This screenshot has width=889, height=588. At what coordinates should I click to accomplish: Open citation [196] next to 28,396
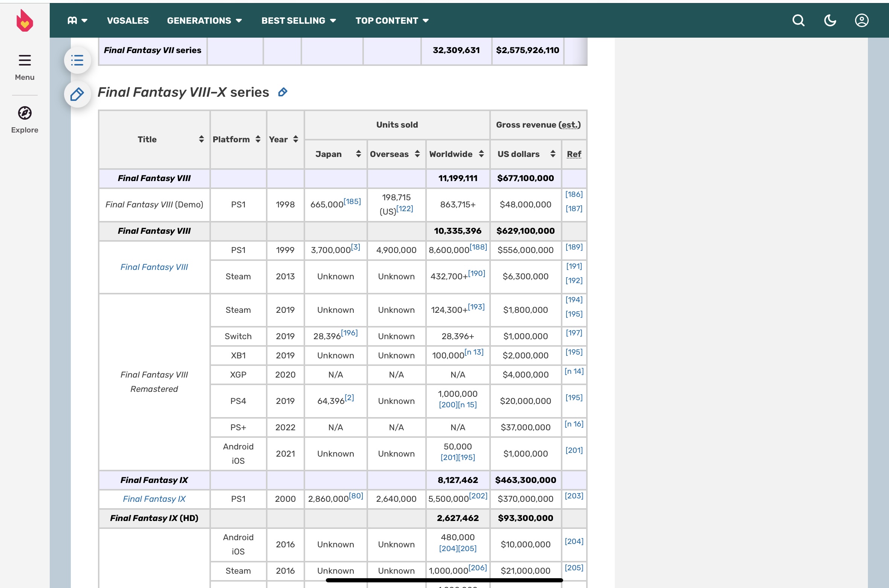pyautogui.click(x=349, y=333)
